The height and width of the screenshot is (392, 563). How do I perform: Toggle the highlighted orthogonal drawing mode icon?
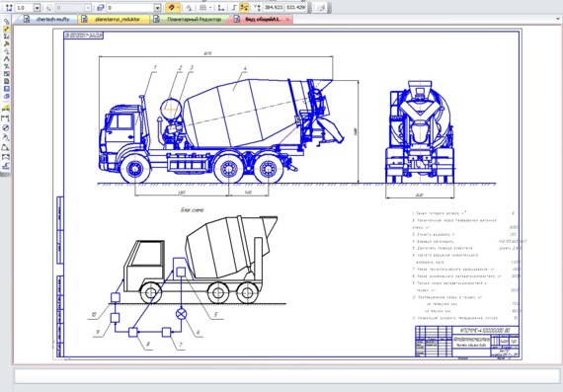click(x=244, y=8)
